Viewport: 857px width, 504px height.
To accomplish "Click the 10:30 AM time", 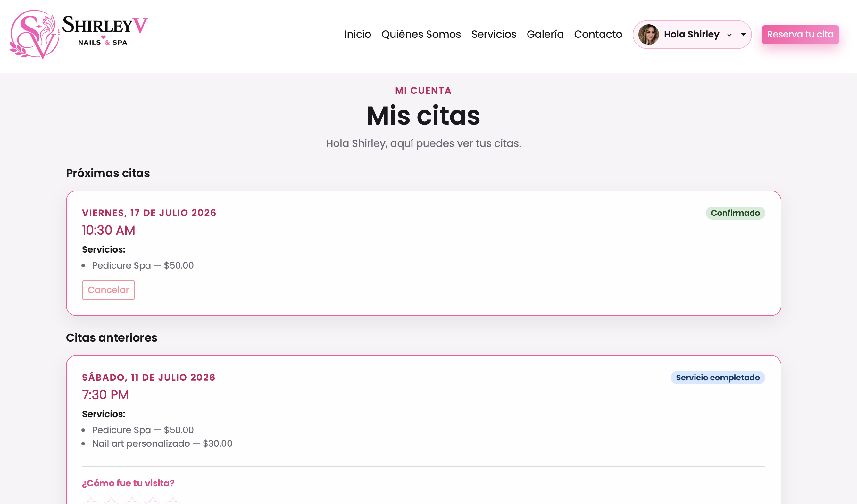I will click(x=108, y=231).
